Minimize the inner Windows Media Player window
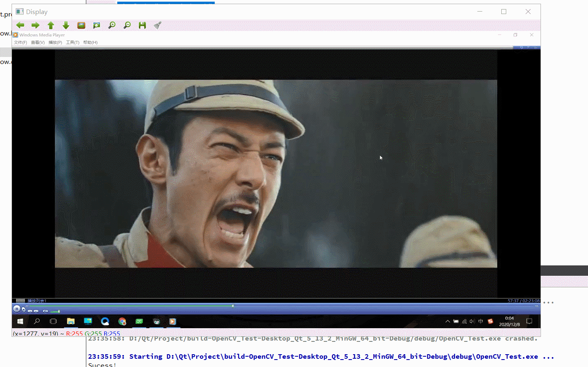The image size is (588, 367). coord(500,35)
